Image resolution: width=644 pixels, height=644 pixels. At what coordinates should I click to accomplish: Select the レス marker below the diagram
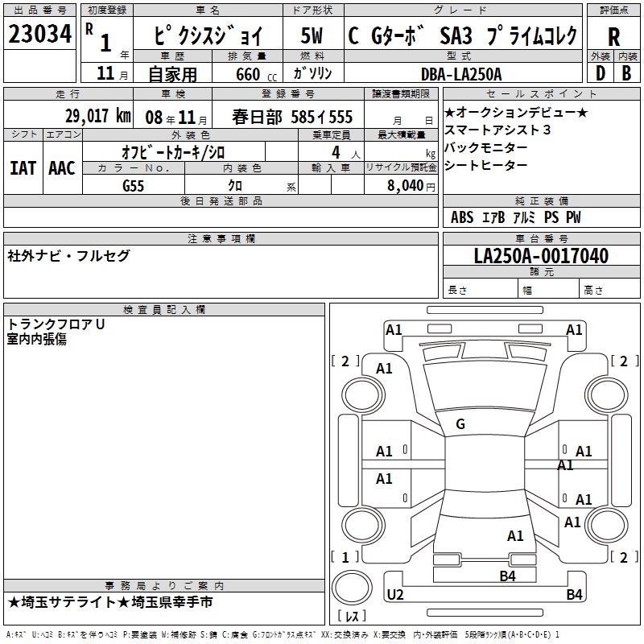(351, 617)
